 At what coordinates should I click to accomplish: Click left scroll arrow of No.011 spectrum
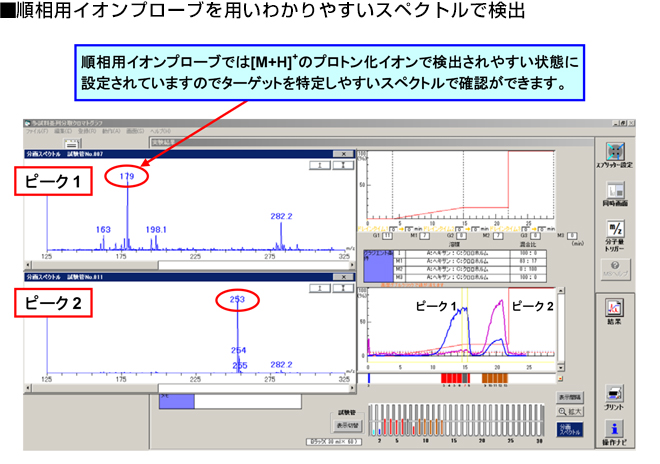[28, 388]
